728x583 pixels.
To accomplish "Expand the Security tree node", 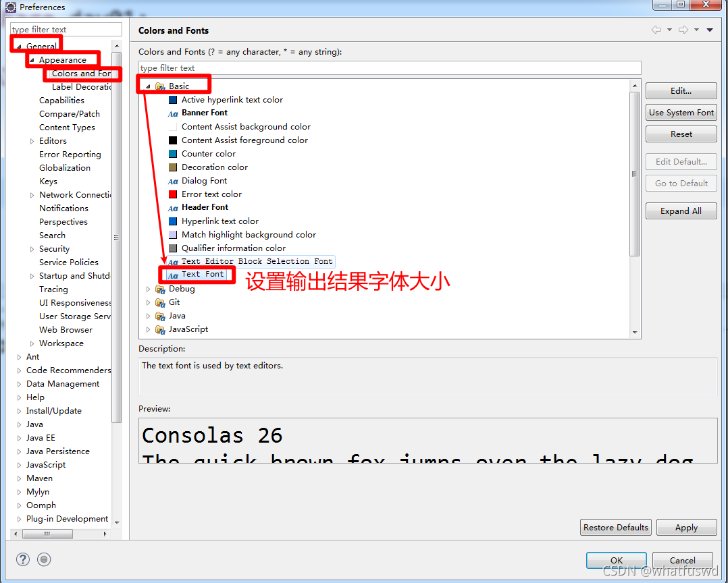I will coord(32,249).
